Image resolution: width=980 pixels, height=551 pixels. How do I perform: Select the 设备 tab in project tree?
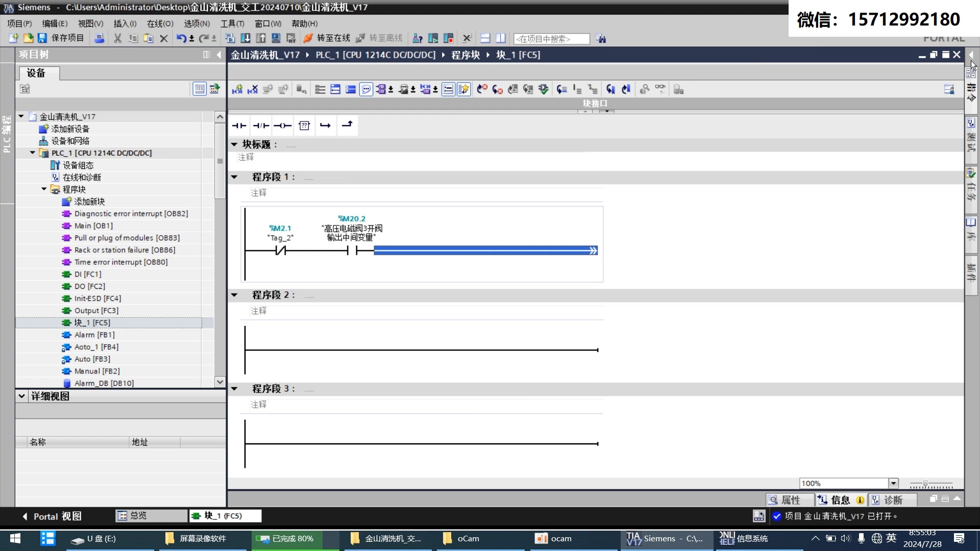[39, 73]
